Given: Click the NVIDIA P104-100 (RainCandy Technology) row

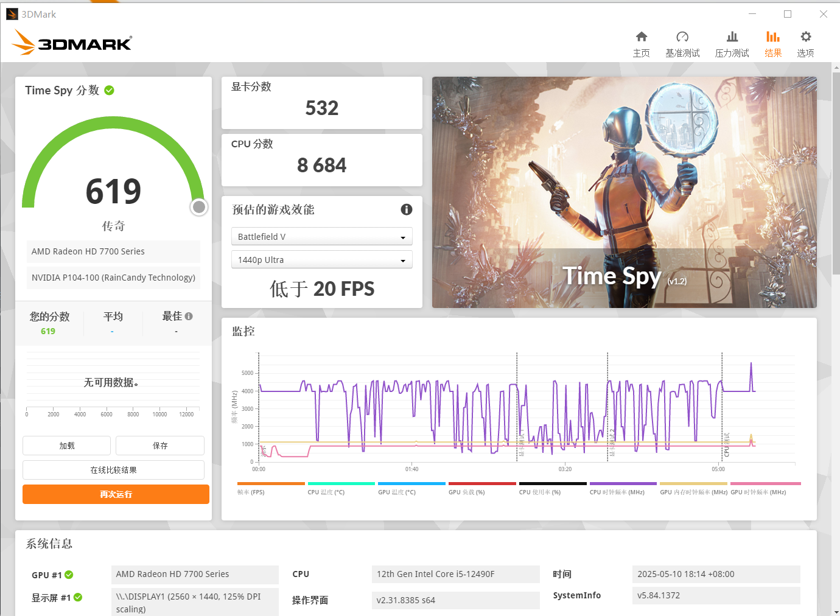Looking at the screenshot, I should click(113, 278).
